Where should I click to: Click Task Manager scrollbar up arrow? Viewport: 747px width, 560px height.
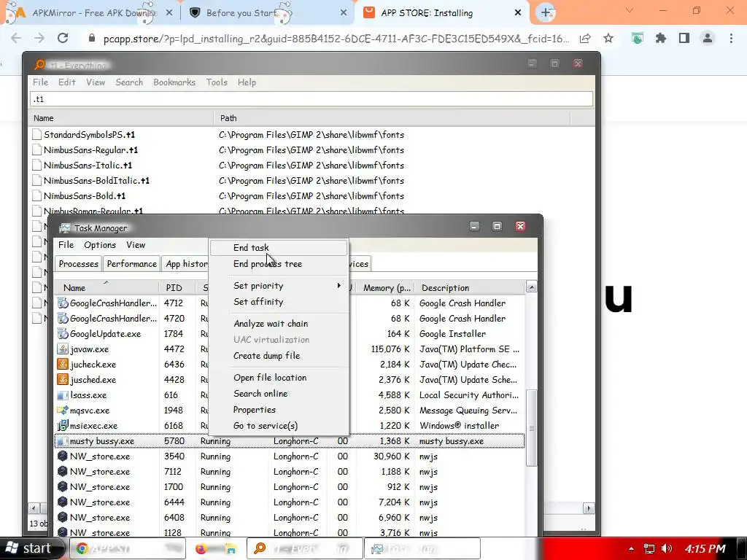coord(531,287)
